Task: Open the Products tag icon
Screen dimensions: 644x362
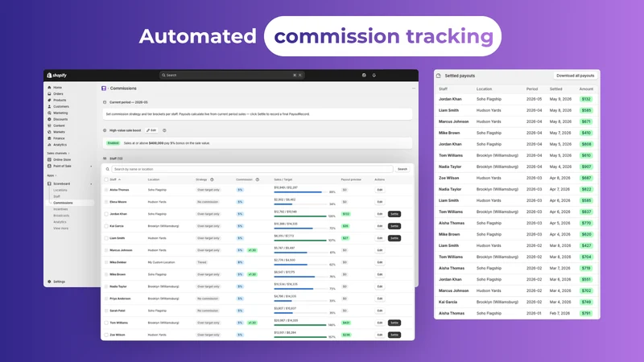Action: 49,100
